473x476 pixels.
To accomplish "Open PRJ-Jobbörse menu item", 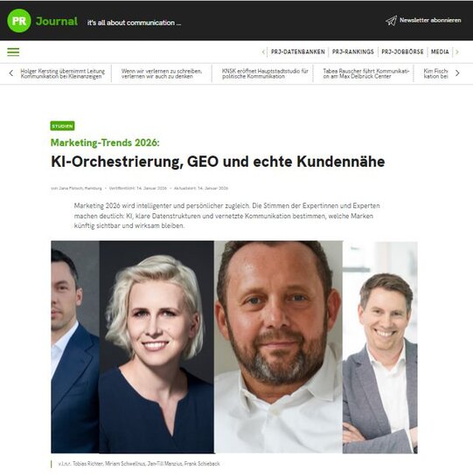I will tap(402, 52).
